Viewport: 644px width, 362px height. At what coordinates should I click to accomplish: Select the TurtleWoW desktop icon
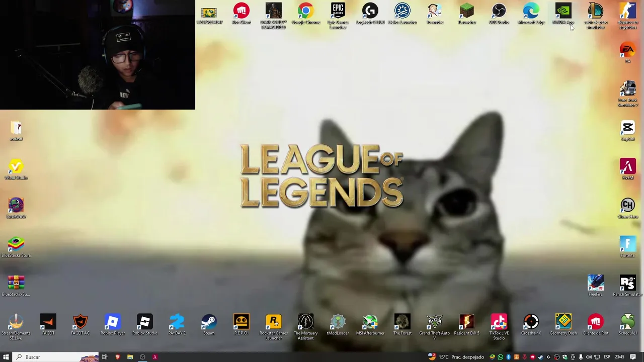16,207
